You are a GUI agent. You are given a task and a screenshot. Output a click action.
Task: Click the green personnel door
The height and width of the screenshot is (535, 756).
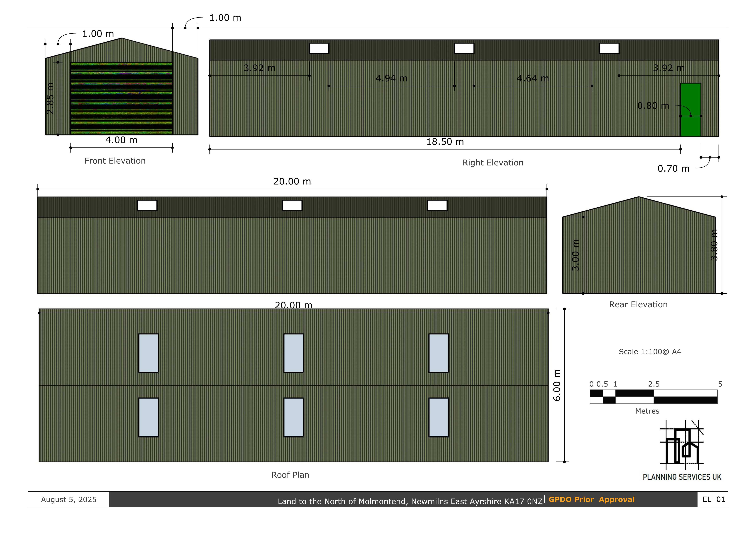[690, 110]
